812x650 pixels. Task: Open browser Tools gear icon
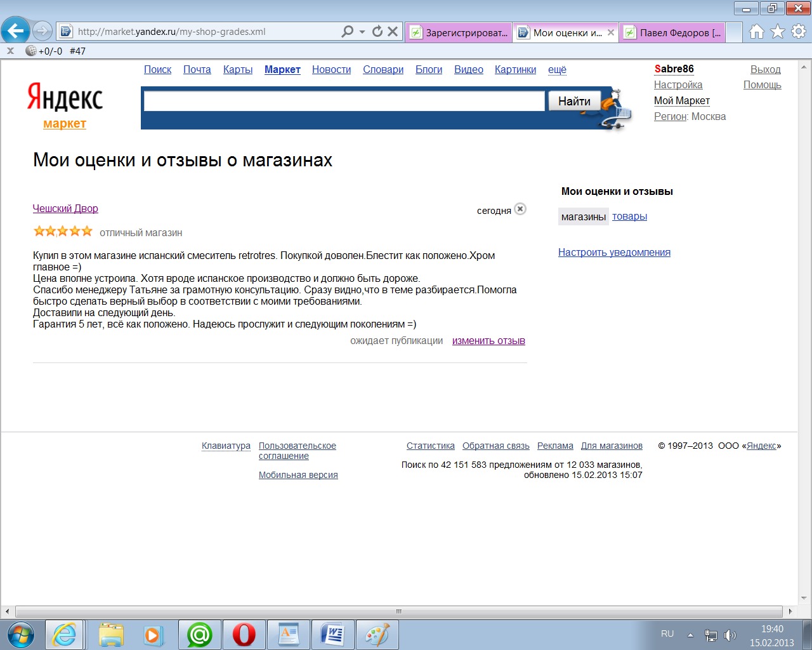[799, 31]
